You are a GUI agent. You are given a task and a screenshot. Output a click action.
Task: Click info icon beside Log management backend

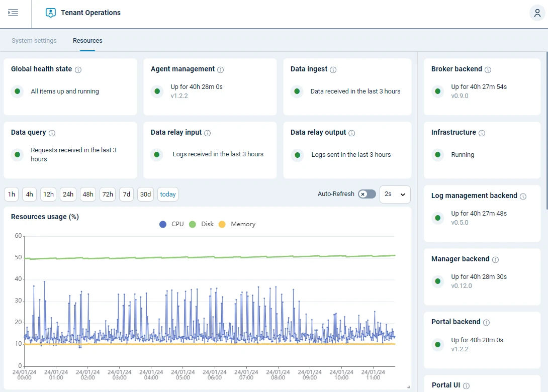523,197
